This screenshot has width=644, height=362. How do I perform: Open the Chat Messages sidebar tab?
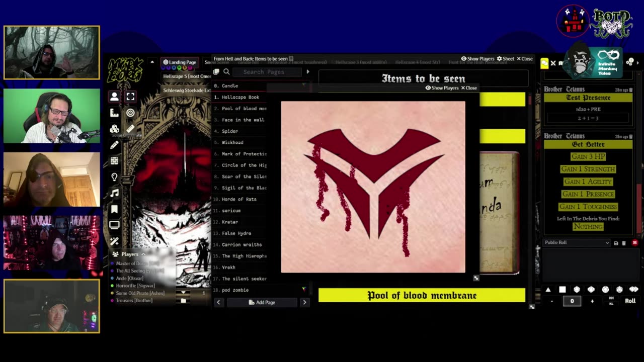pyautogui.click(x=544, y=63)
